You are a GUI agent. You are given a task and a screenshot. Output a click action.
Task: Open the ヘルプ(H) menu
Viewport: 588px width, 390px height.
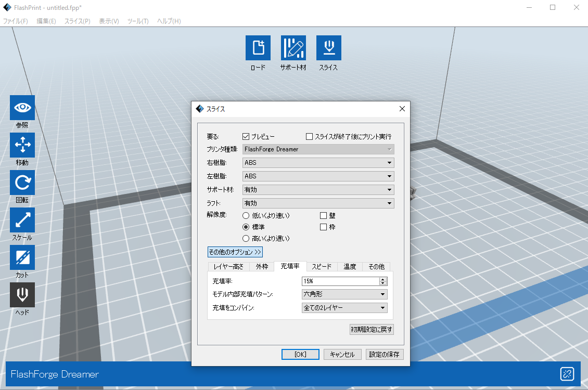pyautogui.click(x=169, y=21)
